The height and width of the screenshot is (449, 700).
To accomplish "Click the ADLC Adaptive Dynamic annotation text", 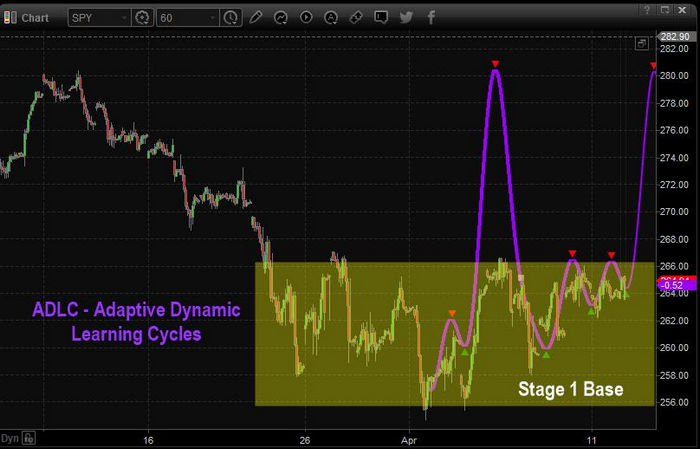I will click(136, 322).
